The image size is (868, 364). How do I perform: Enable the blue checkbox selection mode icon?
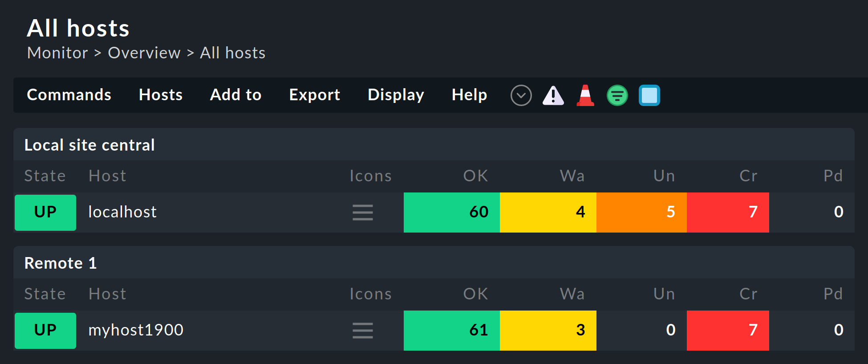click(649, 95)
